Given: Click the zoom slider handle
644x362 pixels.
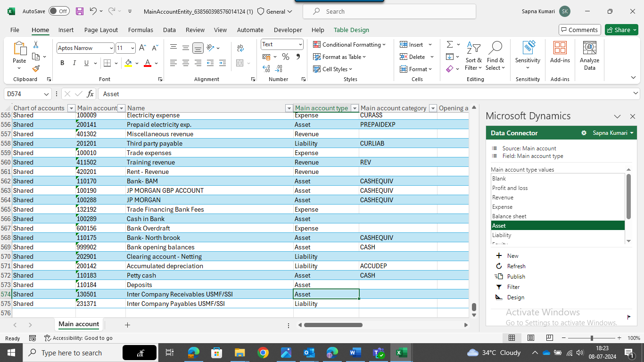Looking at the screenshot, I should pyautogui.click(x=592, y=338).
